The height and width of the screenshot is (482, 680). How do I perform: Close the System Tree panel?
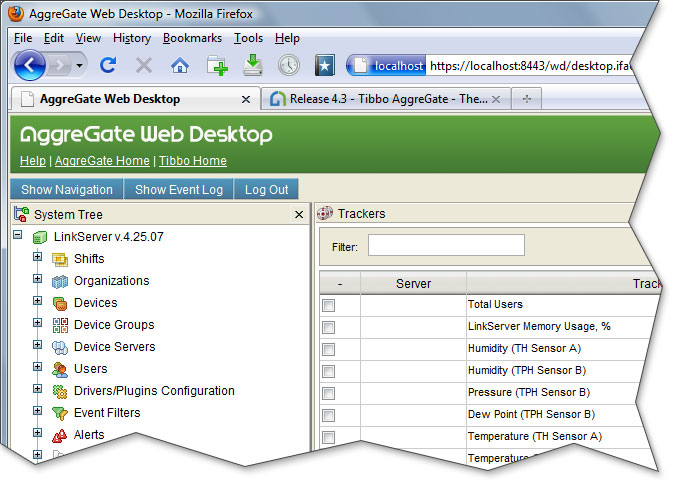pyautogui.click(x=299, y=214)
